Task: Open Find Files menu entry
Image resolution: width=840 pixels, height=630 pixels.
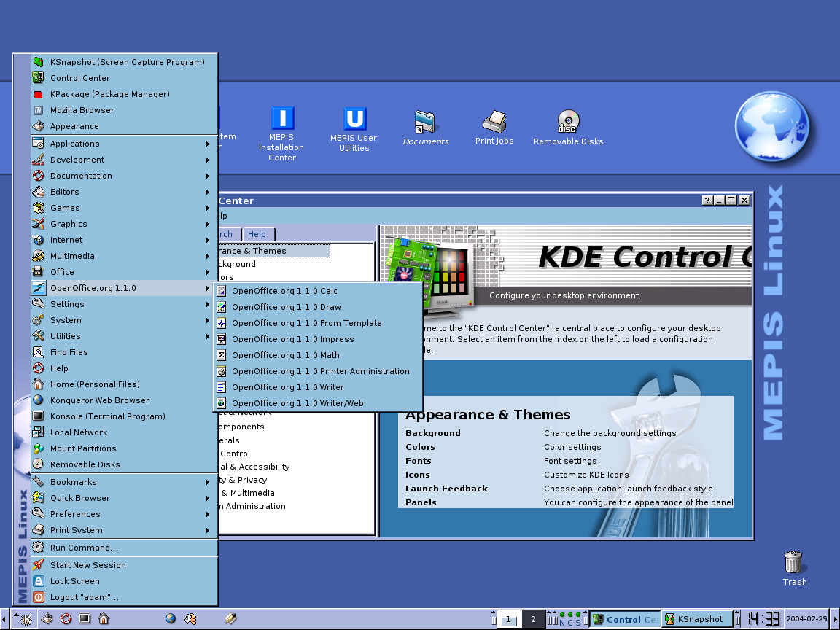Action: [x=124, y=352]
